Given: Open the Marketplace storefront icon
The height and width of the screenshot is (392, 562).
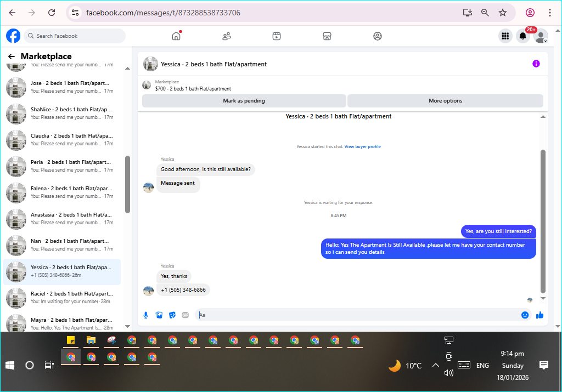Looking at the screenshot, I should [327, 36].
